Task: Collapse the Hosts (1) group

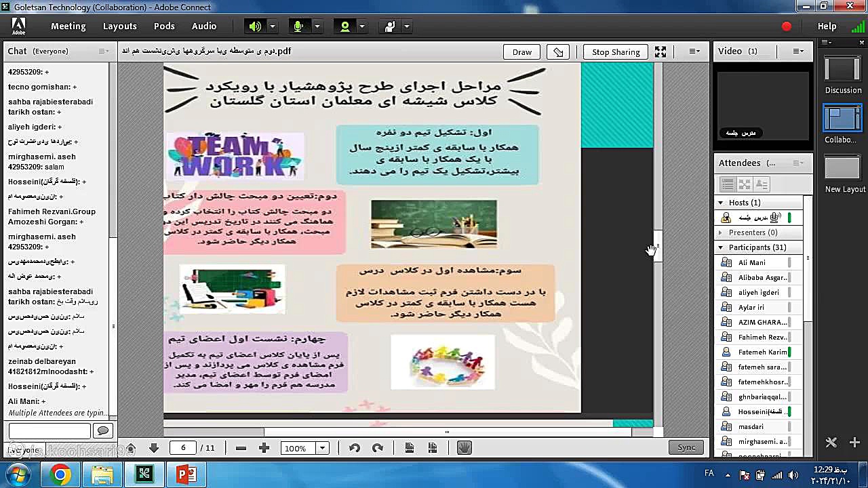Action: pyautogui.click(x=721, y=203)
